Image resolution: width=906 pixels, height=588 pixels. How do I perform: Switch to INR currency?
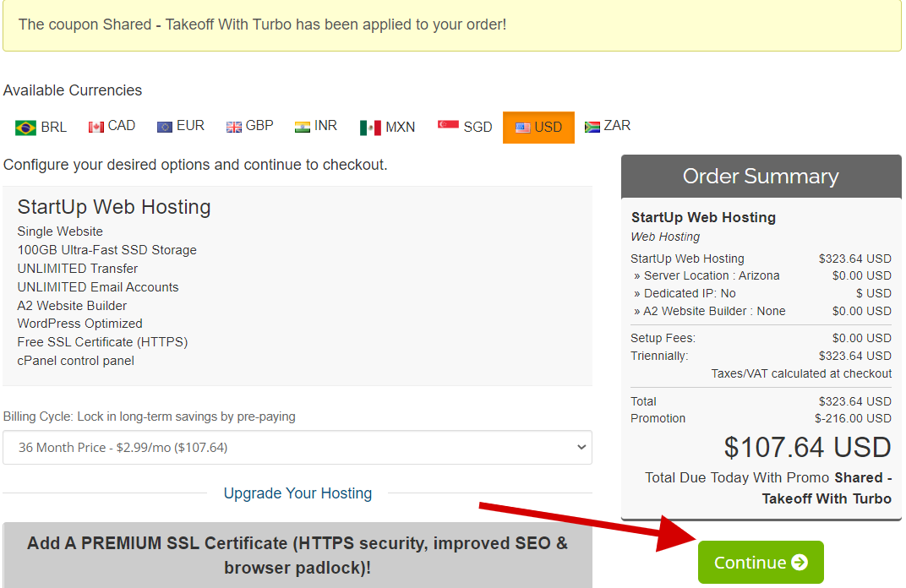(316, 126)
